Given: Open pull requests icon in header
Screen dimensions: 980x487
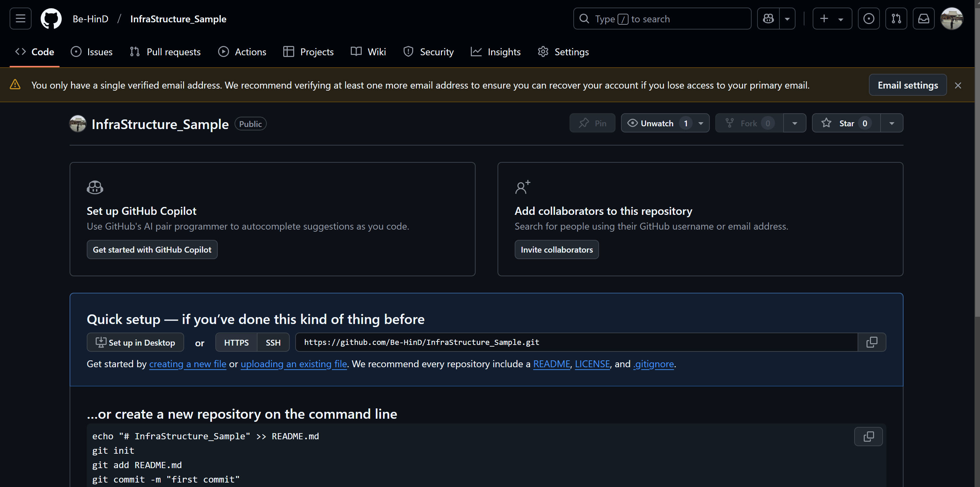Looking at the screenshot, I should (896, 19).
